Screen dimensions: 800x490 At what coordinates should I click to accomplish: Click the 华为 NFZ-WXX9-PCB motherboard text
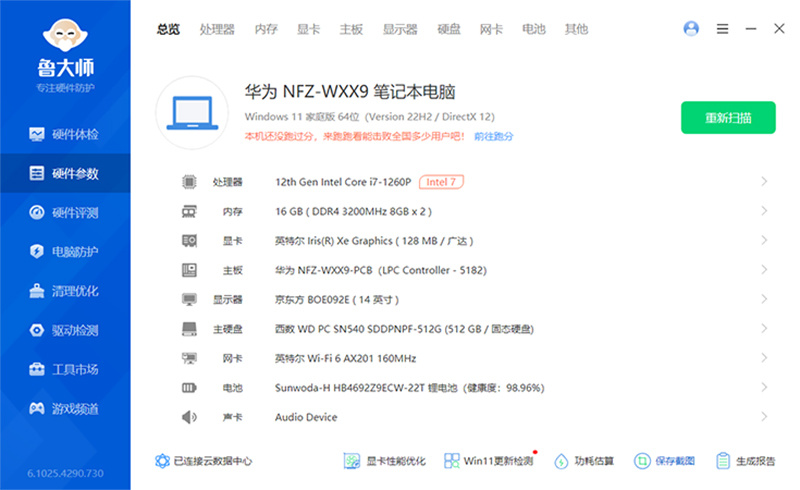tap(381, 270)
